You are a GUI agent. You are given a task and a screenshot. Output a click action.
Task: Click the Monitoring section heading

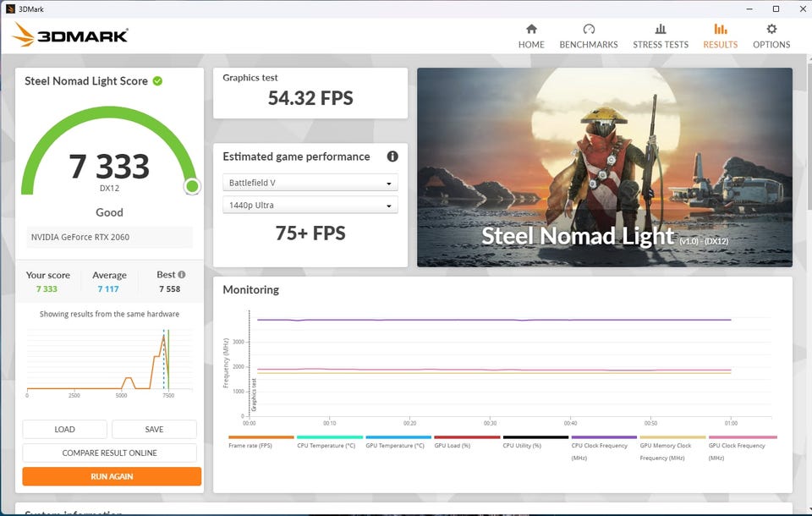[x=250, y=289]
